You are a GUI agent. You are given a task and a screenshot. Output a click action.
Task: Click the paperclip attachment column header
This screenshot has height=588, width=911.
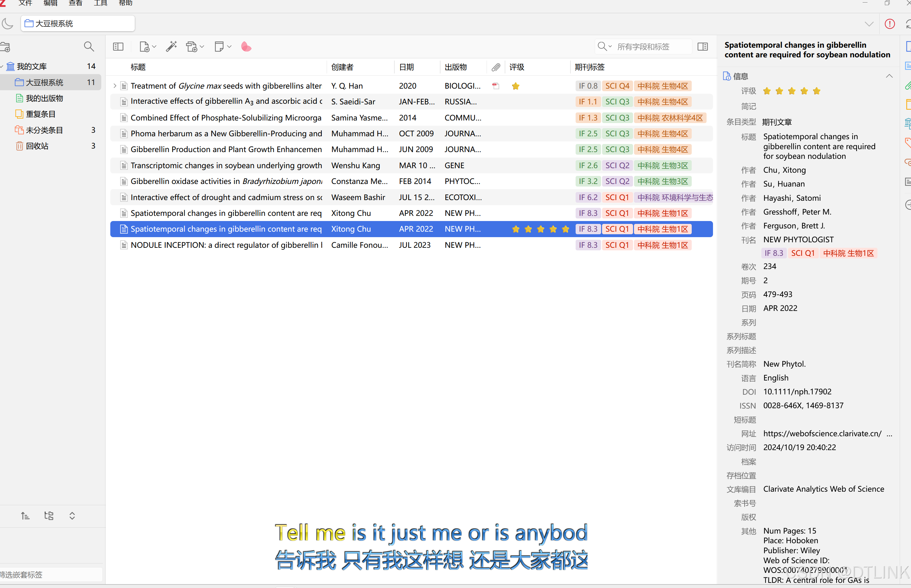click(496, 67)
